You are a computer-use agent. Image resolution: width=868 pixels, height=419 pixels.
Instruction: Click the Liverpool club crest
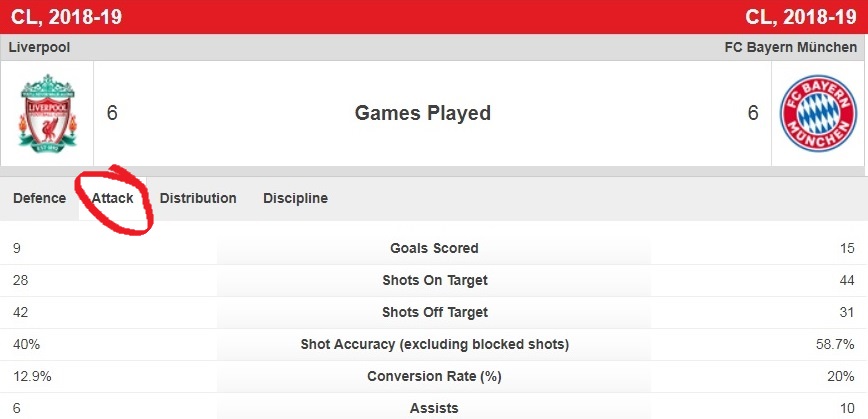pyautogui.click(x=47, y=113)
